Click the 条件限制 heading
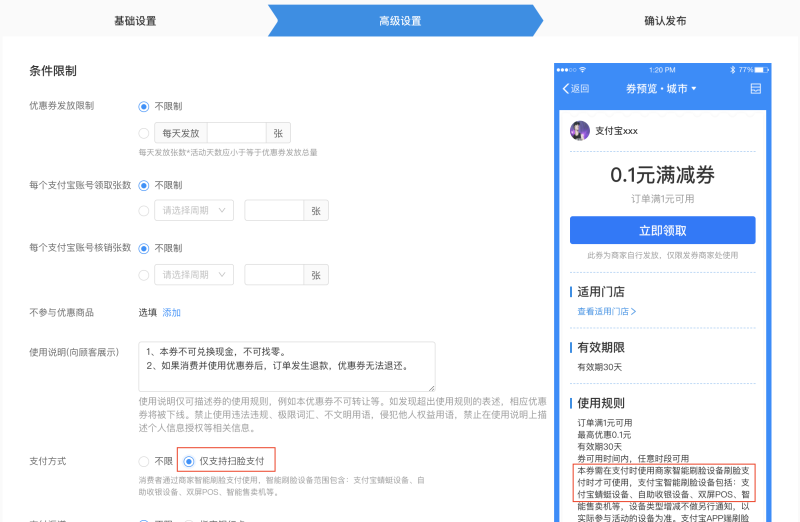 (53, 70)
